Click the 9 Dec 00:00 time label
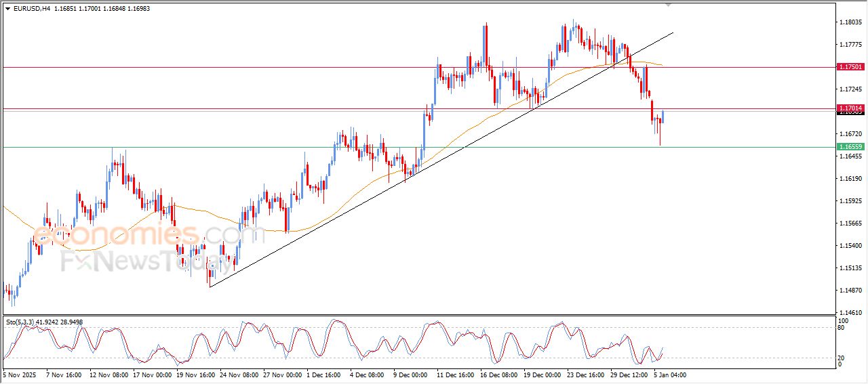Viewport: 868px width, 384px height. (411, 374)
